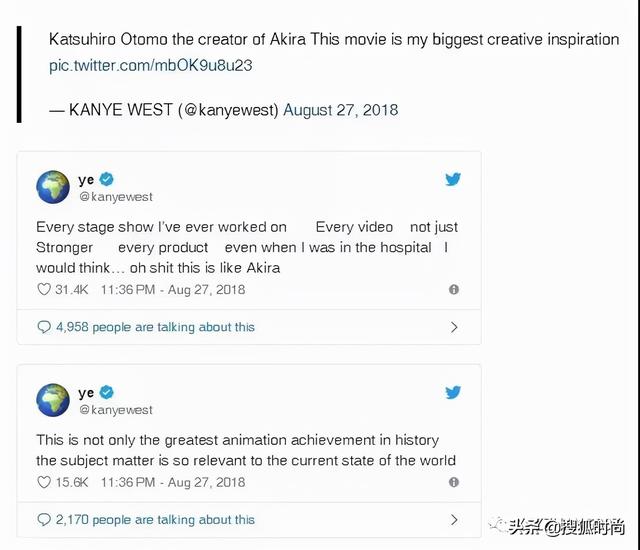Click verified badge in second ye tweet
This screenshot has height=550, width=640.
(x=107, y=393)
